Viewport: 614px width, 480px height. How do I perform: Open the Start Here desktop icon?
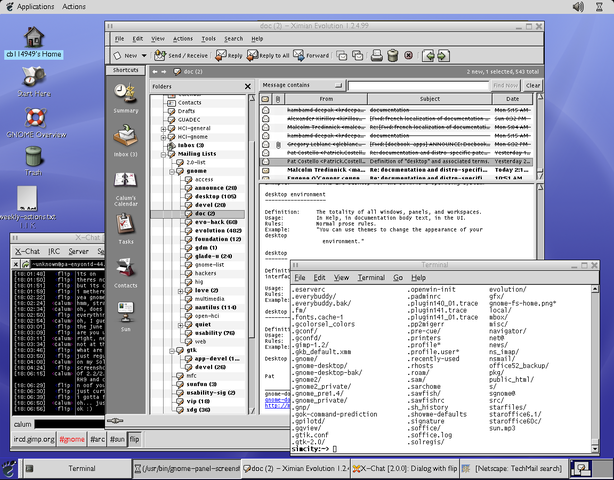point(34,76)
